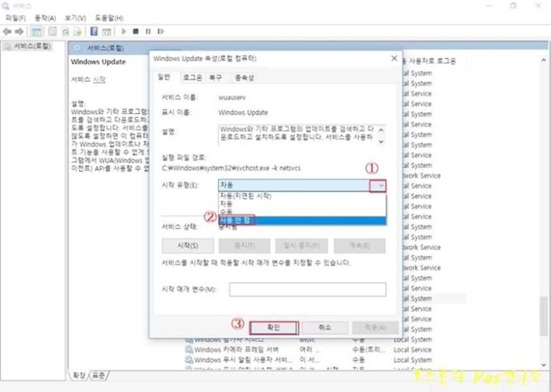Click the Windows Update heading in left pane
The image size is (551, 392).
[x=98, y=62]
